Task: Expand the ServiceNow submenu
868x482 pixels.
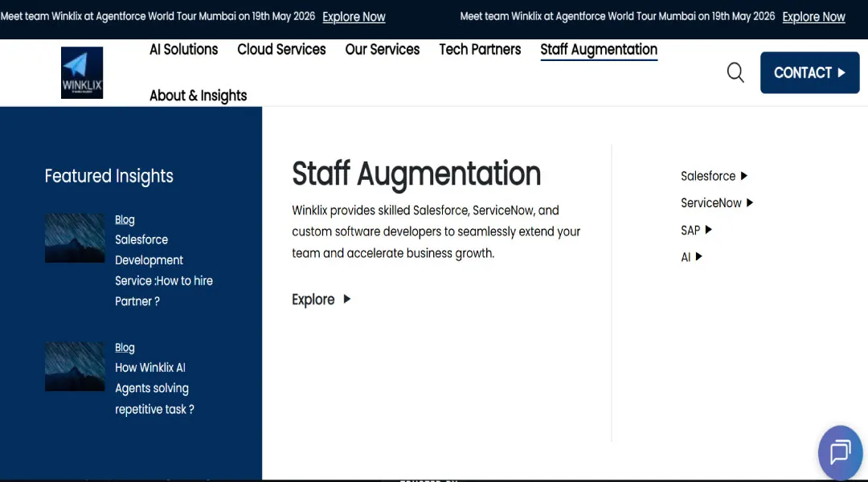Action: coord(717,203)
